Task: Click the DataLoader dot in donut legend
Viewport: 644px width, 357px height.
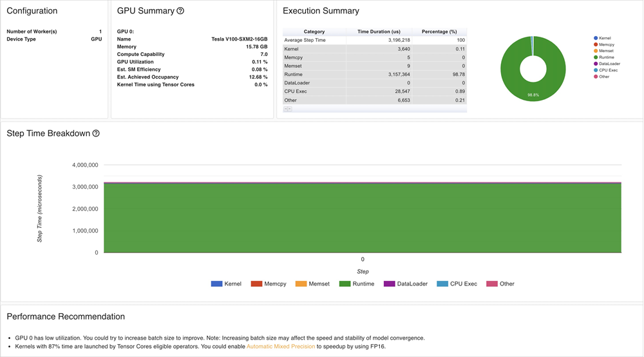Action: click(x=596, y=64)
